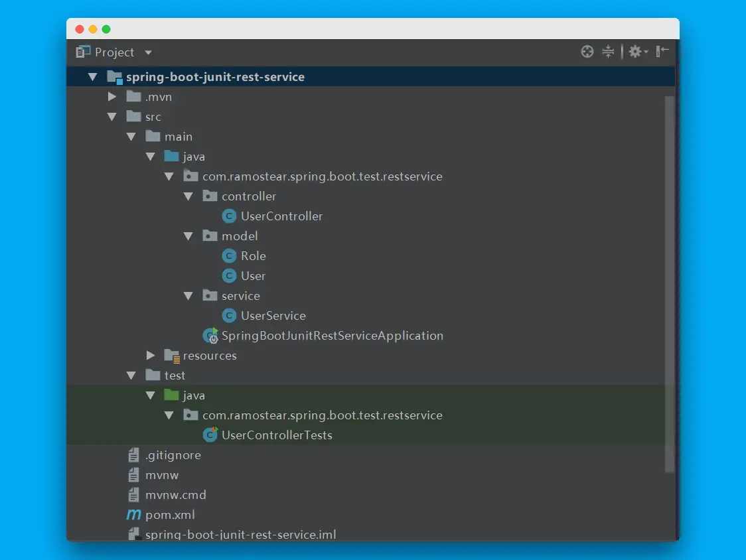Image resolution: width=746 pixels, height=560 pixels.
Task: Collapse the src folder arrow
Action: pos(112,117)
